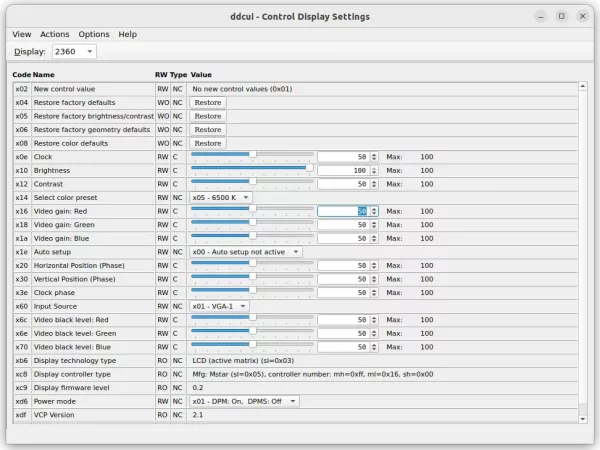600x450 pixels.
Task: Click the Horizontal Position value field
Action: click(344, 266)
